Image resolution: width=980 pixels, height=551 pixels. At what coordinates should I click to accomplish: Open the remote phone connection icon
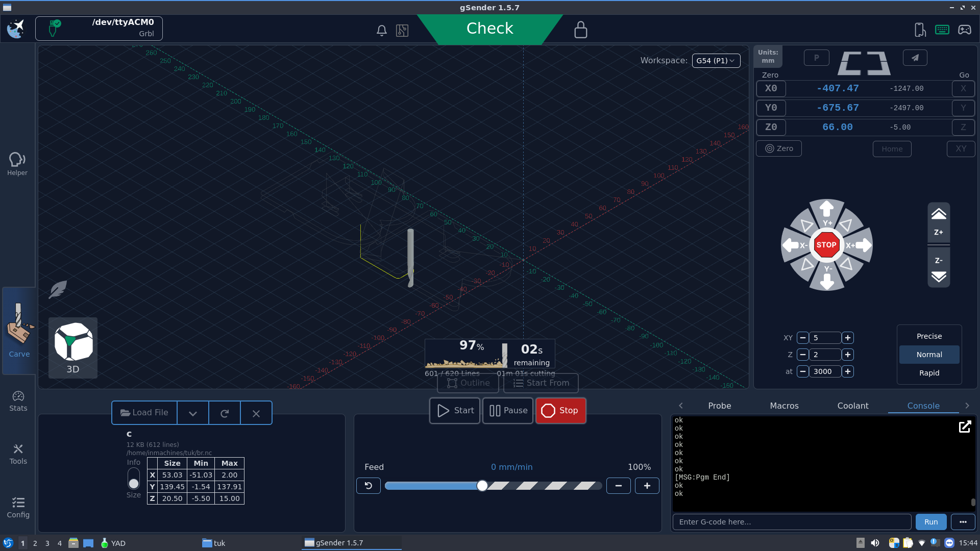pyautogui.click(x=920, y=30)
